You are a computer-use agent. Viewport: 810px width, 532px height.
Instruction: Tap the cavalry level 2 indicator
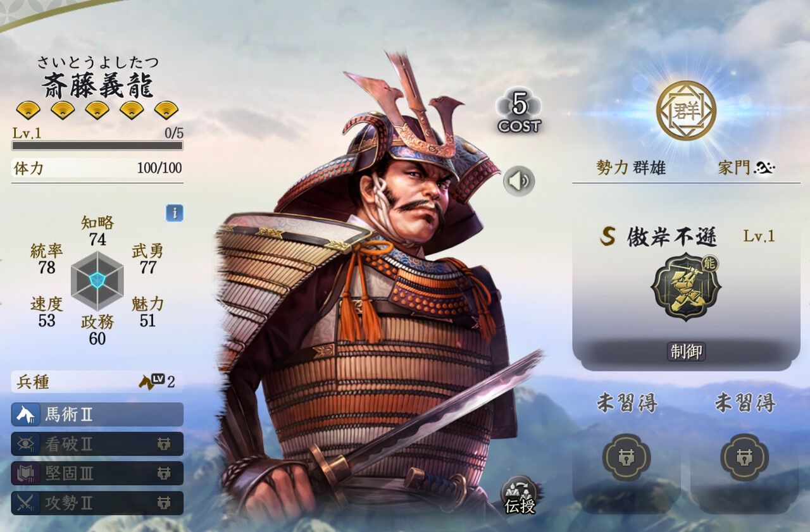pos(157,381)
